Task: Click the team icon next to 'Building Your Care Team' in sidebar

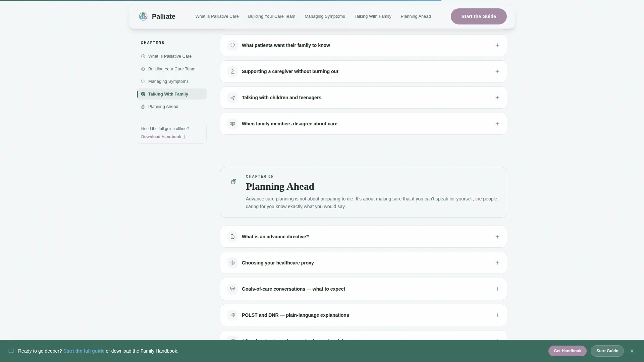Action: [x=143, y=69]
